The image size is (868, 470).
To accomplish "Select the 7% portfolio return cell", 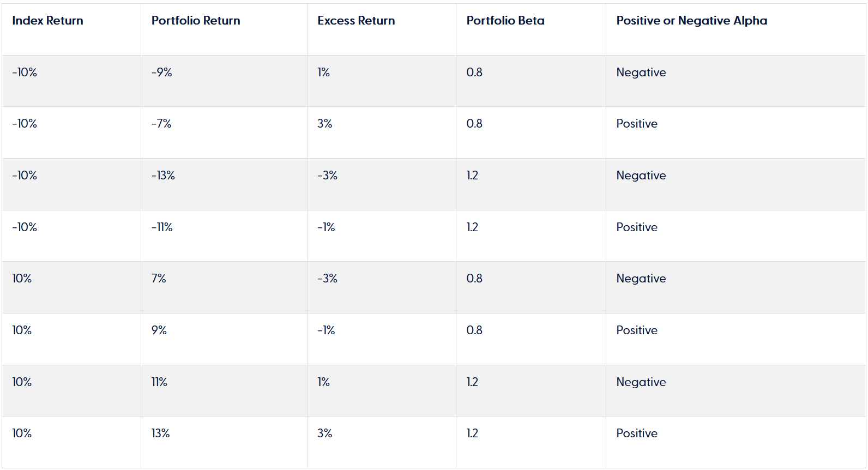I will pyautogui.click(x=159, y=279).
